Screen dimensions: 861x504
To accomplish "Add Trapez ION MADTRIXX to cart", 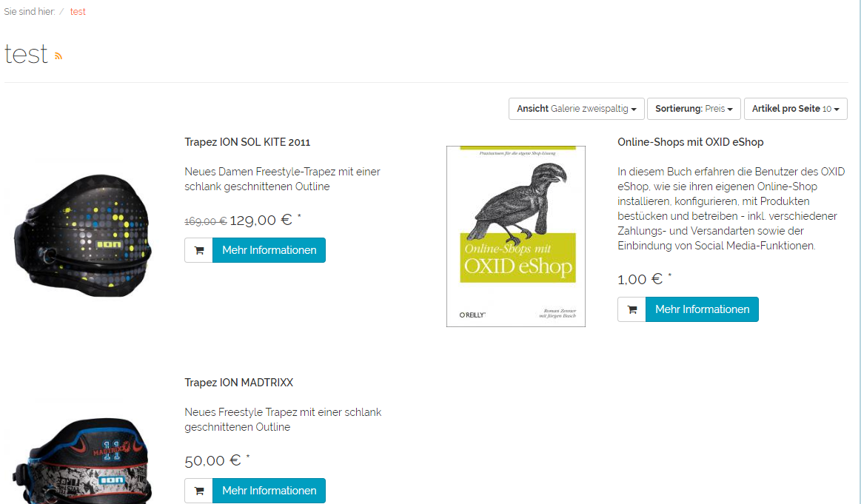I will 198,491.
